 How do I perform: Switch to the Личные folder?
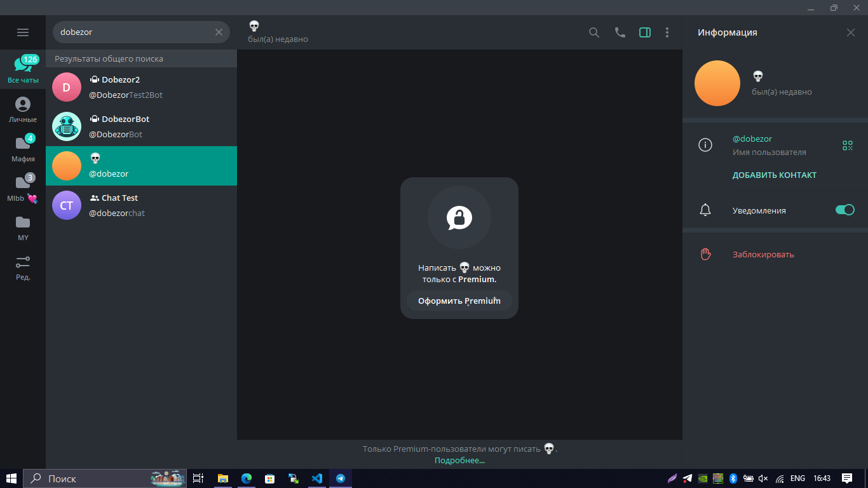click(x=23, y=109)
